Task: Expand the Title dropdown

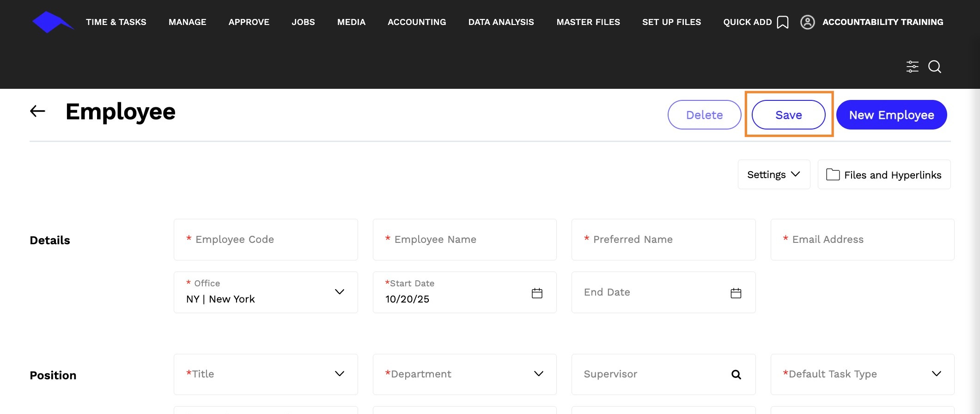Action: pyautogui.click(x=266, y=374)
